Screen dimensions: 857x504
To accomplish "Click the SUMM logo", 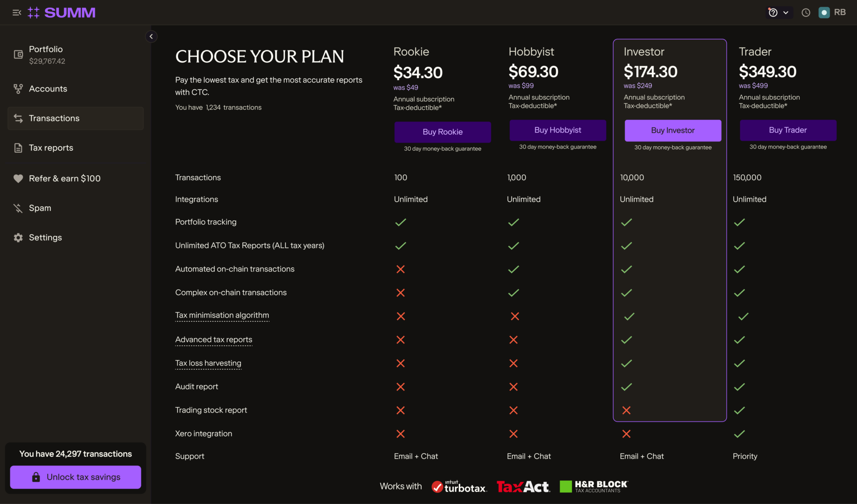I will [x=62, y=12].
